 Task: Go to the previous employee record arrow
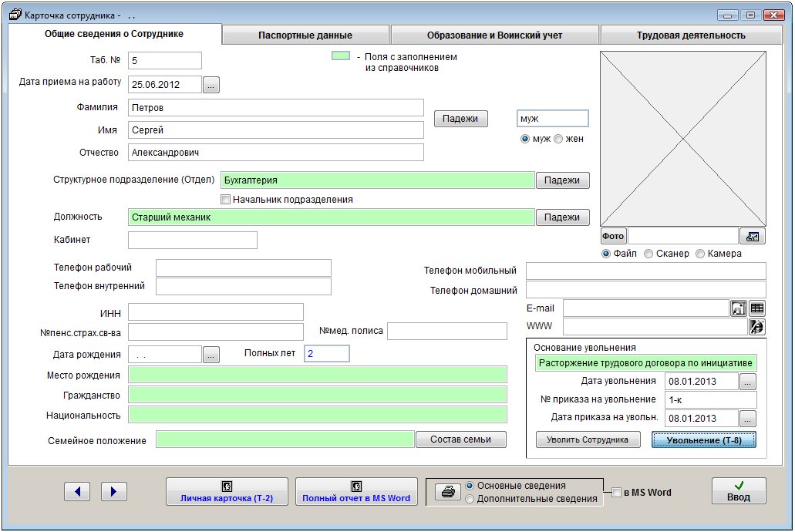(x=77, y=491)
